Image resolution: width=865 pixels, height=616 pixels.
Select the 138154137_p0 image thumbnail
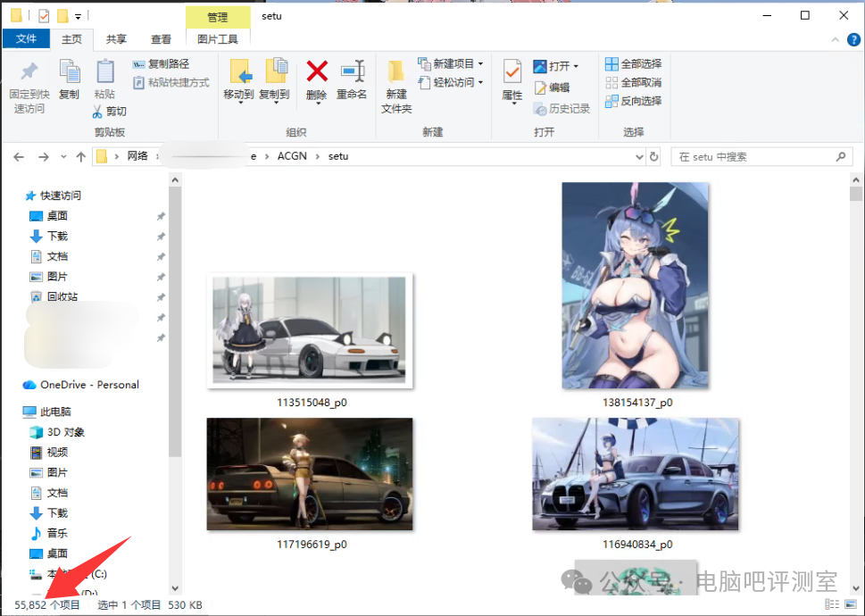[x=635, y=286]
